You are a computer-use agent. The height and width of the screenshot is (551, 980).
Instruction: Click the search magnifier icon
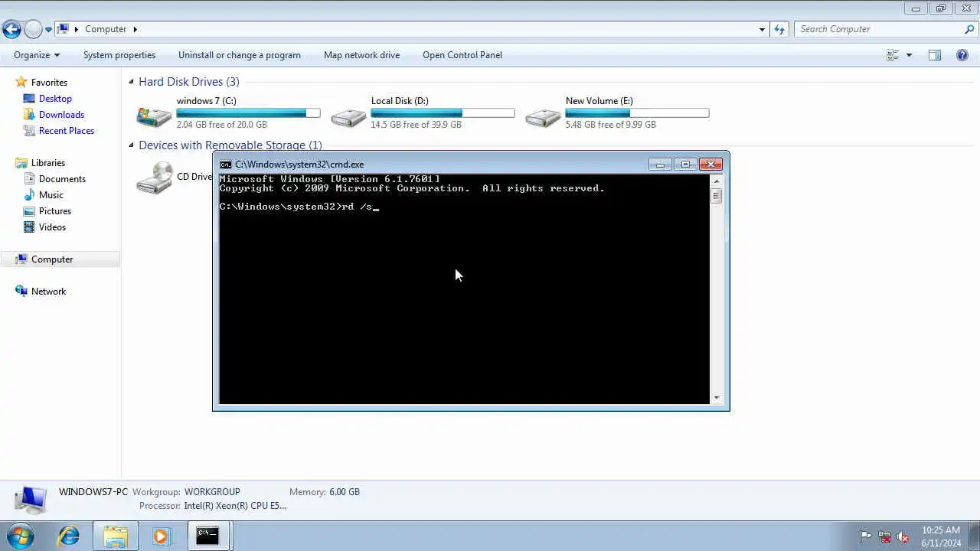click(969, 29)
